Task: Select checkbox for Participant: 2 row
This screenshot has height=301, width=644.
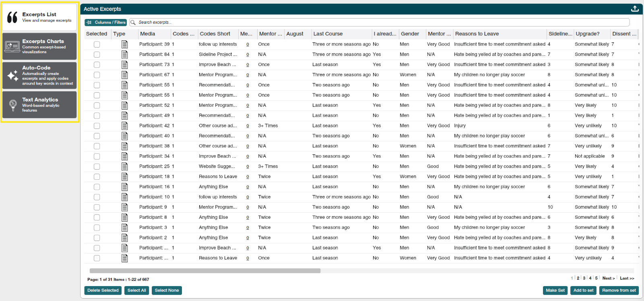Action: (x=97, y=238)
